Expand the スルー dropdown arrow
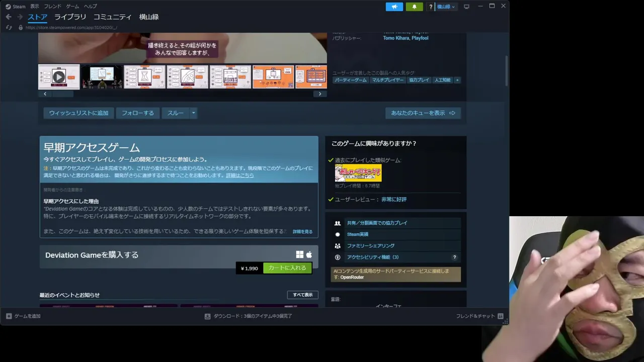Screen dimensions: 644x362 pyautogui.click(x=193, y=113)
